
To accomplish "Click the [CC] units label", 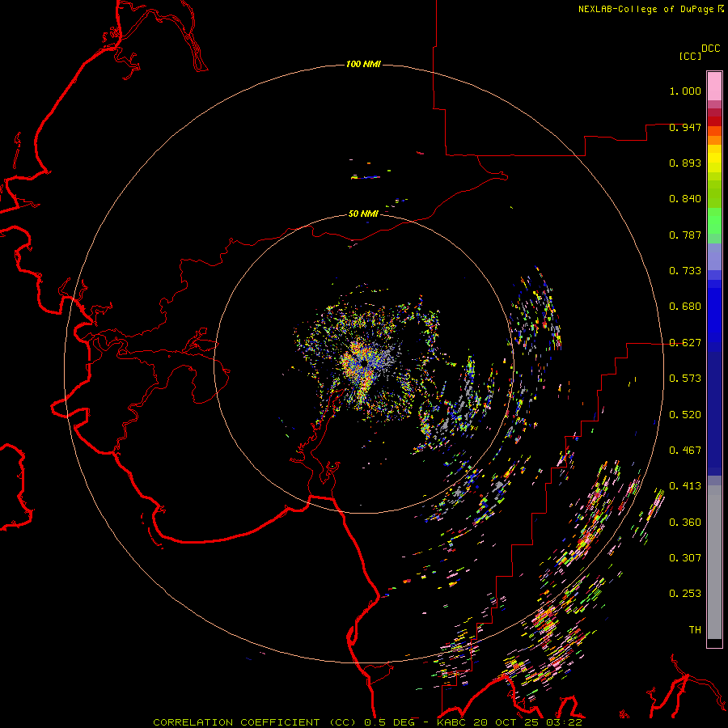I will [690, 56].
